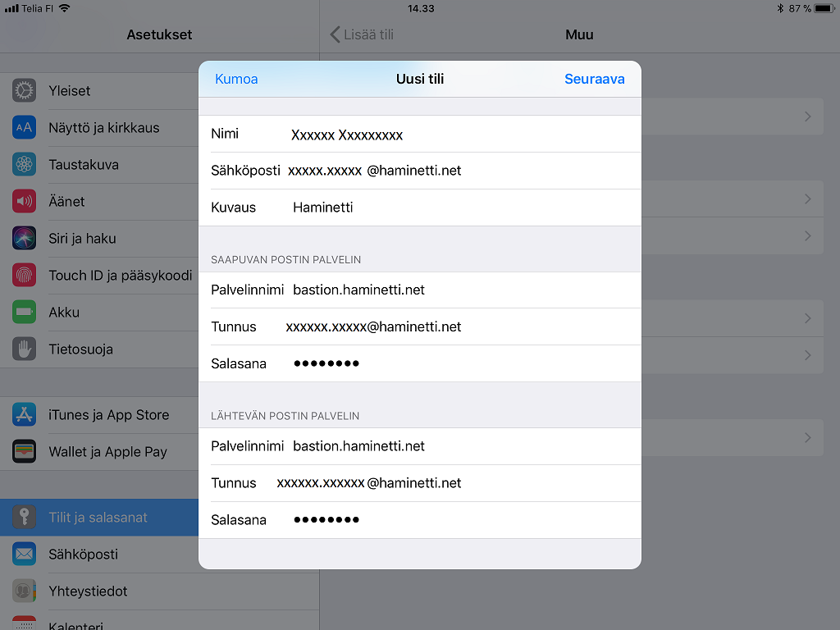The width and height of the screenshot is (840, 630).
Task: Open the Yleiset gear icon
Action: (24, 90)
